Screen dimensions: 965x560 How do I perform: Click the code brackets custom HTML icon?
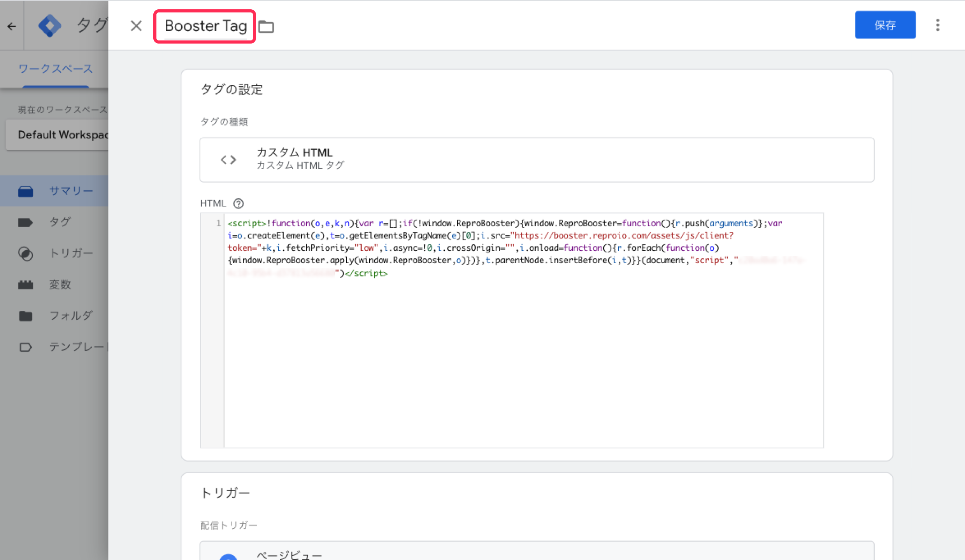coord(228,160)
